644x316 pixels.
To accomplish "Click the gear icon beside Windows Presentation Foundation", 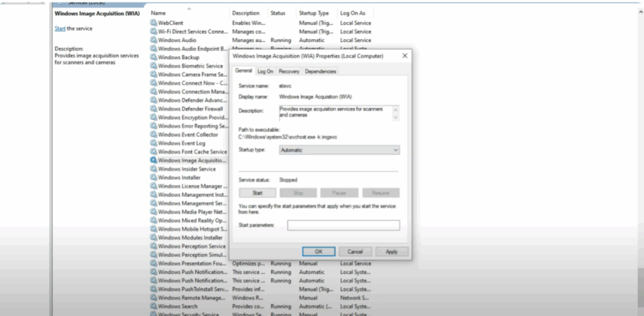I will (153, 263).
